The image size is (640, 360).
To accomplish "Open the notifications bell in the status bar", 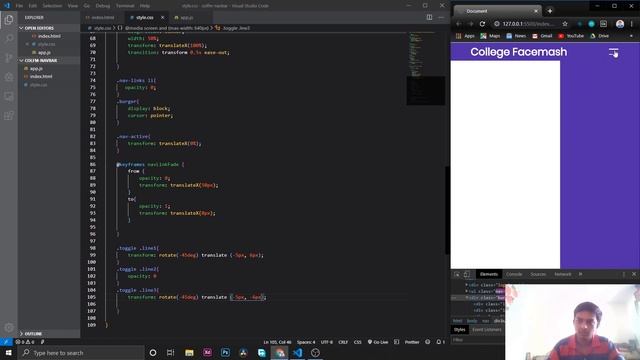I will coord(440,342).
